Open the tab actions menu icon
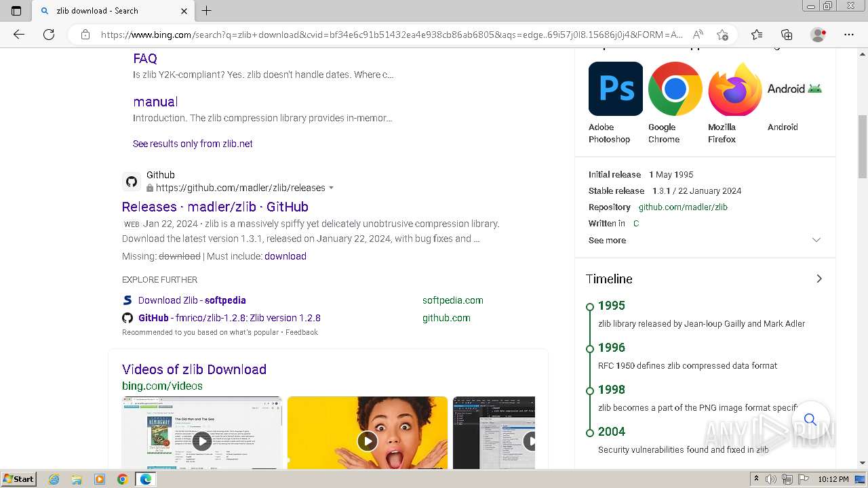The height and width of the screenshot is (488, 868). click(16, 10)
